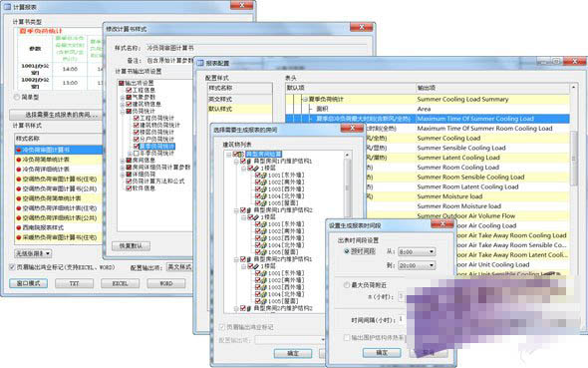The image size is (588, 368).
Task: Click the red dot icon beside 冷负荷详细统计表
Action: pyautogui.click(x=19, y=170)
